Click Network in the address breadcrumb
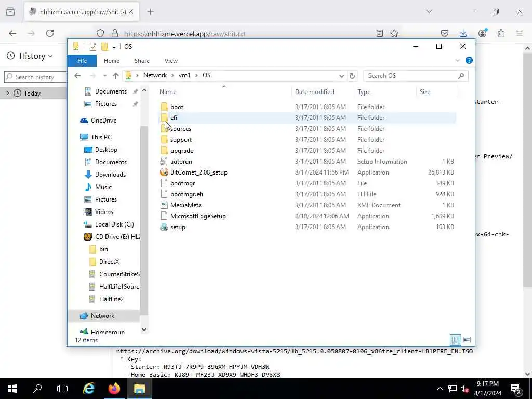Viewport: 532px width, 399px height. [155, 75]
